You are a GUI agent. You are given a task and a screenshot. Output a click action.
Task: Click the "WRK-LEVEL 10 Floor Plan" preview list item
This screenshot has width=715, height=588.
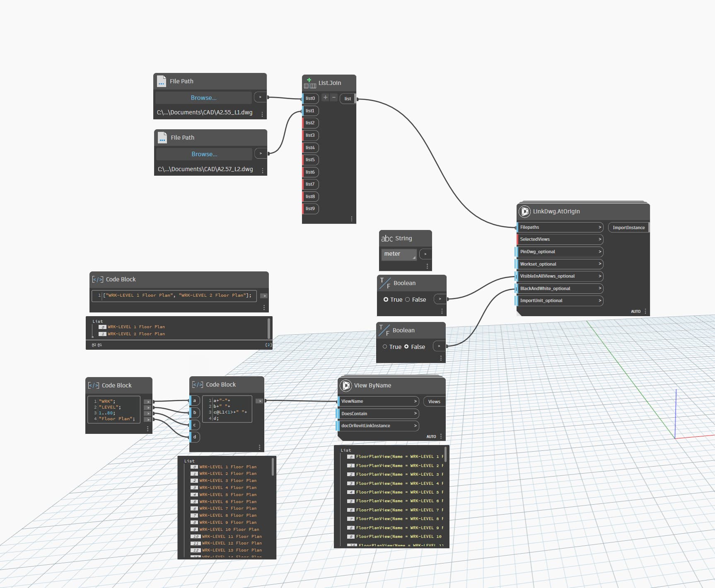pos(229,529)
